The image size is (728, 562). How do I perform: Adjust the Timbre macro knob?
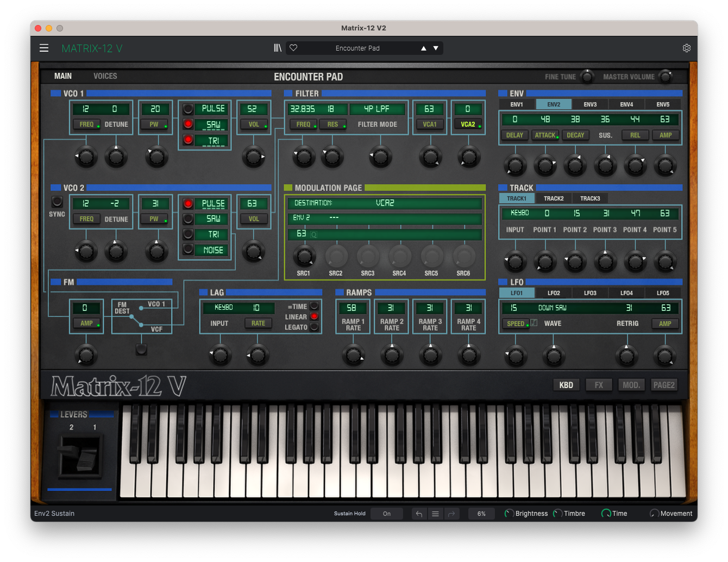click(557, 514)
